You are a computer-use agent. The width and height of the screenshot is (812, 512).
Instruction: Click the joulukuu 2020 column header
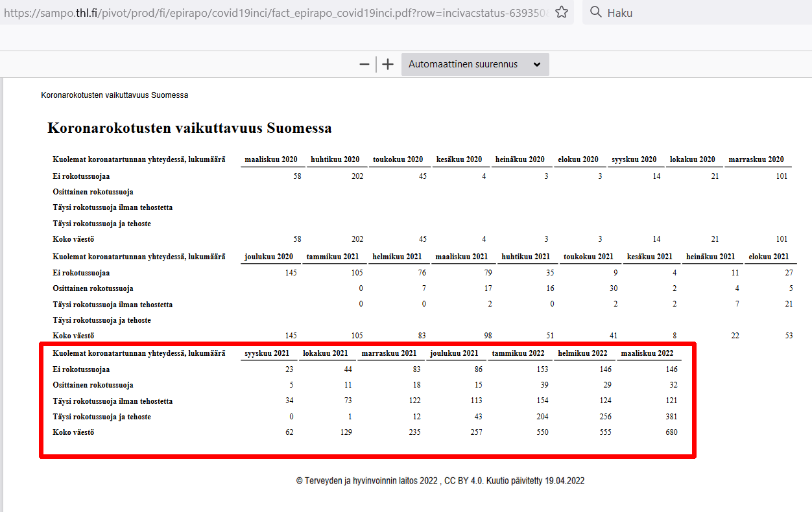click(x=270, y=257)
